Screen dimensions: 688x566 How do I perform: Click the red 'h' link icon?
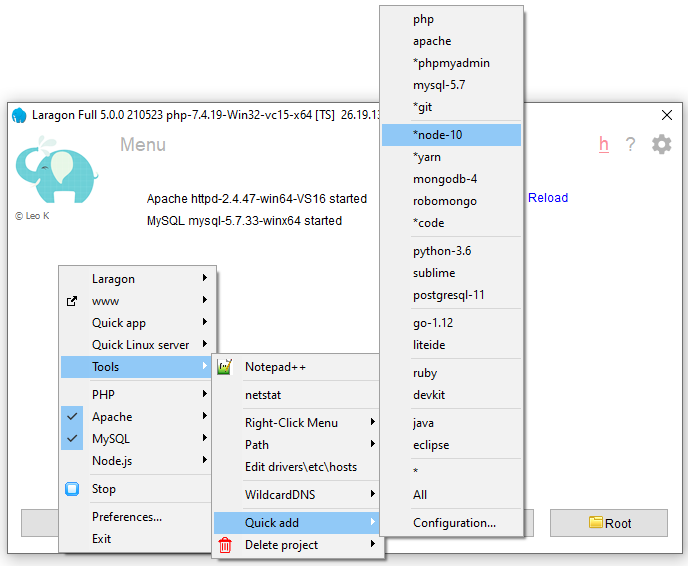(x=604, y=144)
